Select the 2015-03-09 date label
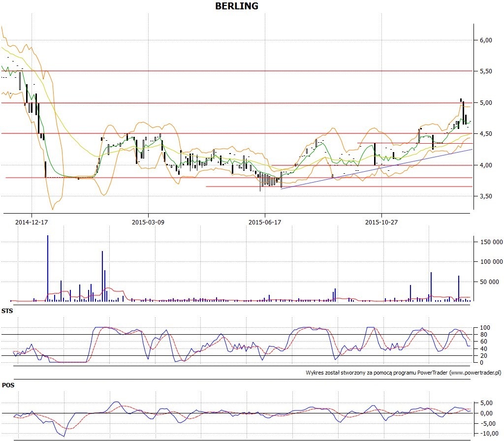The height and width of the screenshot is (441, 504). [148, 222]
